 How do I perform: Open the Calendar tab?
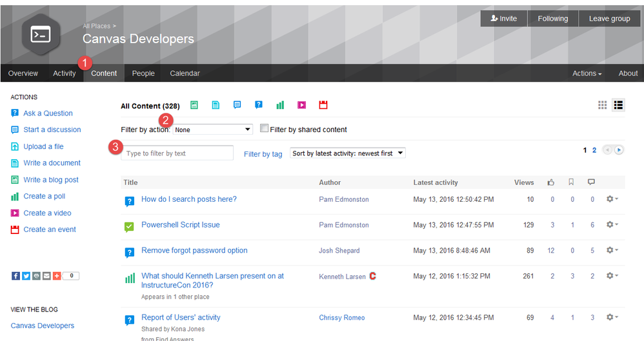tap(185, 73)
